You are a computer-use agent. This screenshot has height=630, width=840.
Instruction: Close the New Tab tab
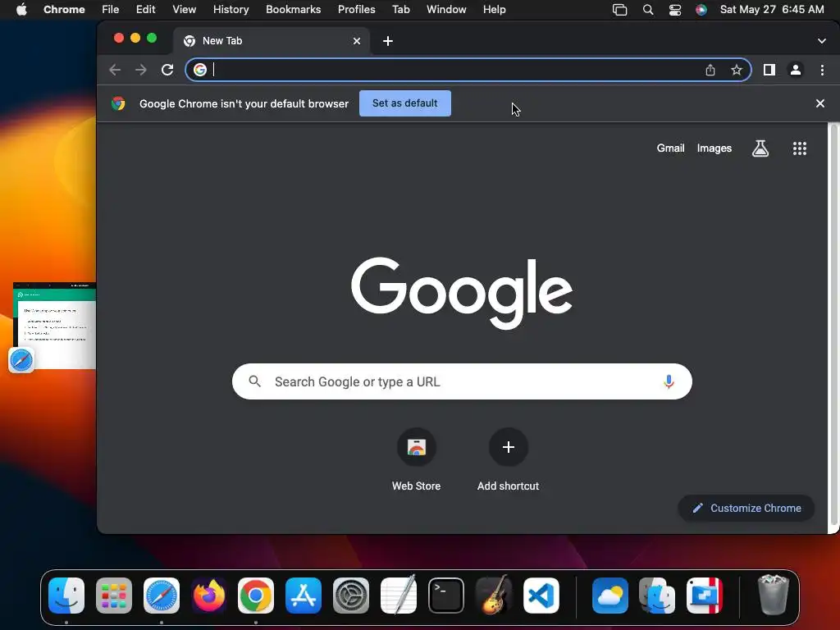[x=357, y=41]
